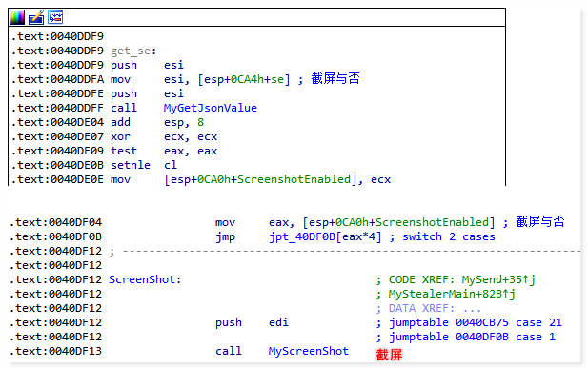Click the MyGetJsonValue call target
Viewport: 588px width, 370px height.
coord(211,108)
